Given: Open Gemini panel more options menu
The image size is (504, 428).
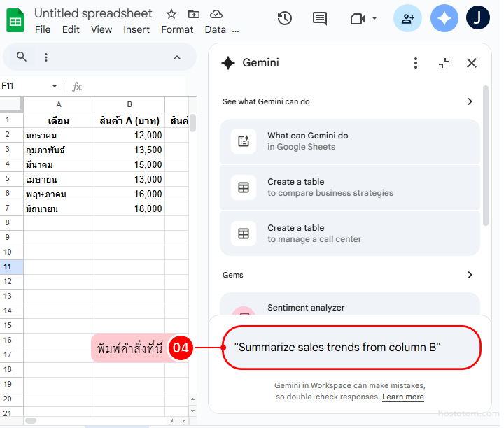Looking at the screenshot, I should click(416, 63).
